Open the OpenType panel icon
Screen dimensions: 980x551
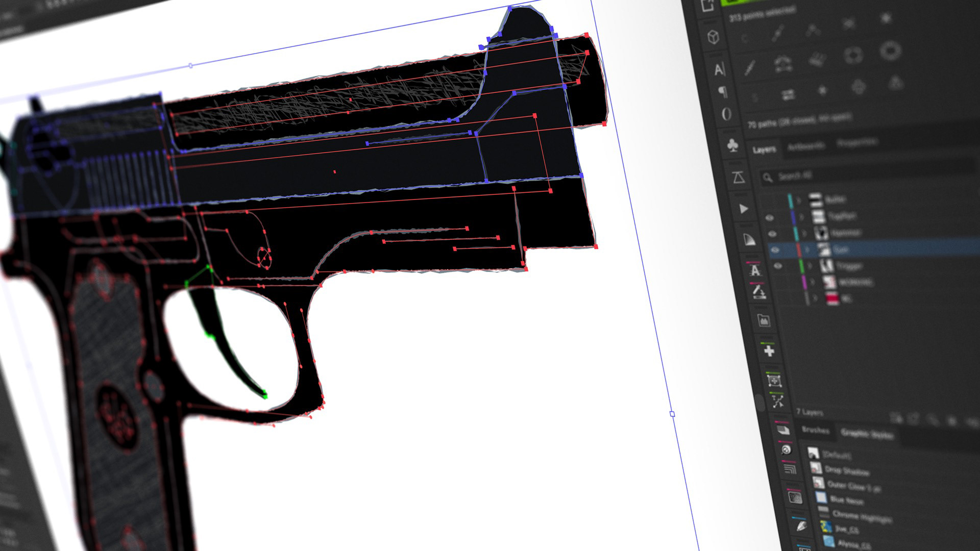(x=726, y=114)
